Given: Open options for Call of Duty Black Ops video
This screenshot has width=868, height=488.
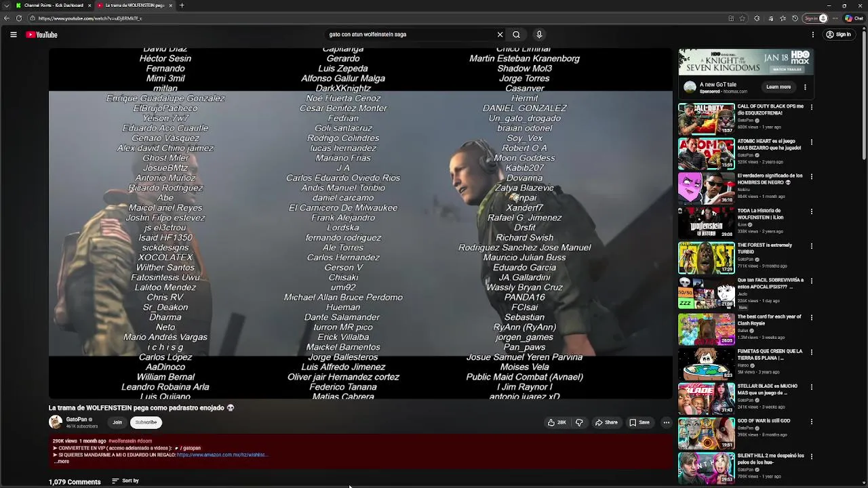Looking at the screenshot, I should point(811,107).
